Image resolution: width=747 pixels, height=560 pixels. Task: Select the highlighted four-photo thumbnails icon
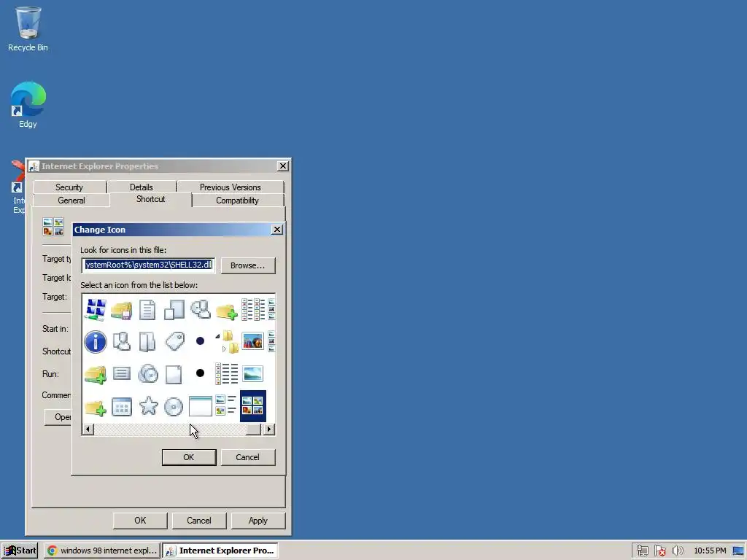point(253,406)
